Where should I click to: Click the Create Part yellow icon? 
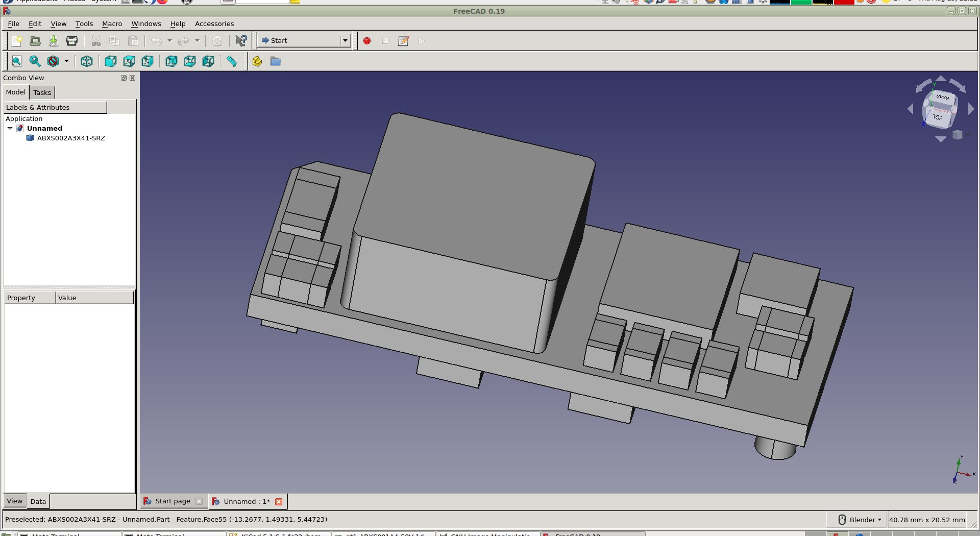click(x=257, y=61)
